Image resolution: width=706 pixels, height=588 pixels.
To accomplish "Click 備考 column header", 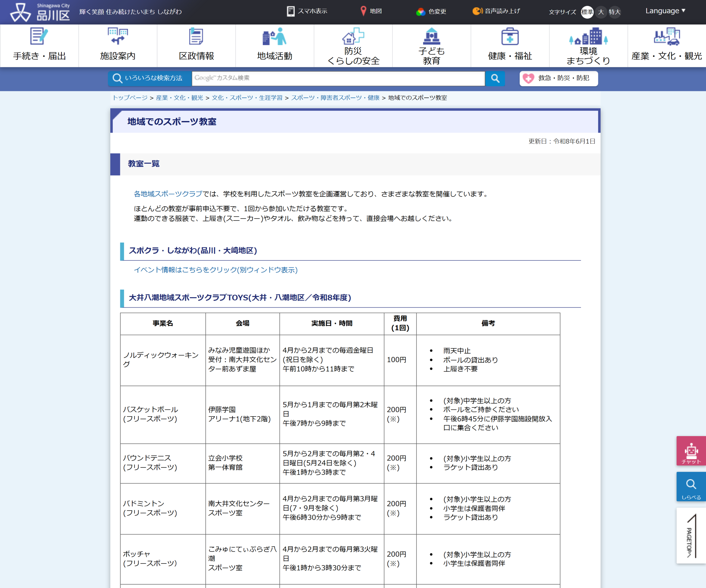I will click(x=488, y=323).
